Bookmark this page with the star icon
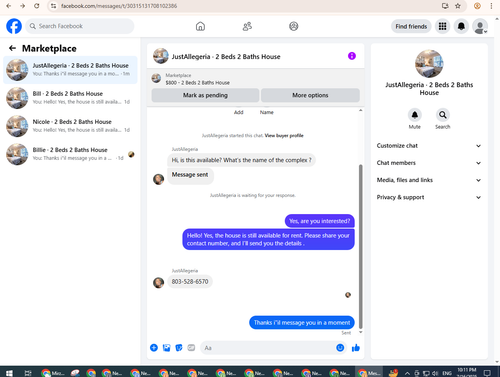 point(458,6)
